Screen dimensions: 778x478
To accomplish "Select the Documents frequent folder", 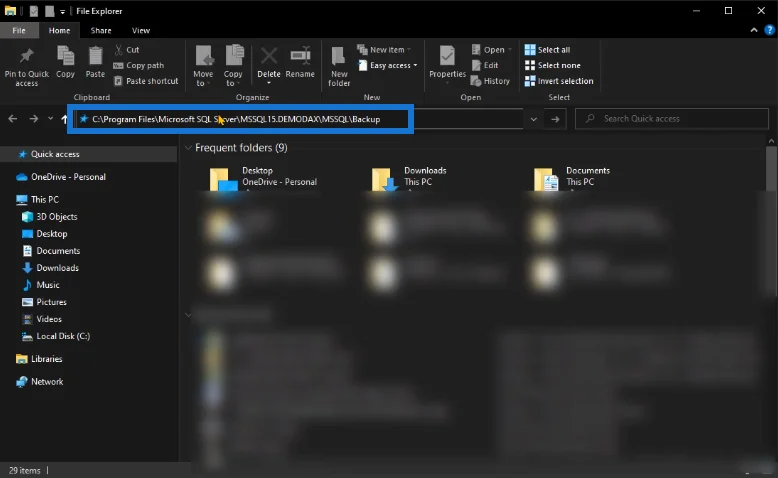I will click(x=572, y=179).
